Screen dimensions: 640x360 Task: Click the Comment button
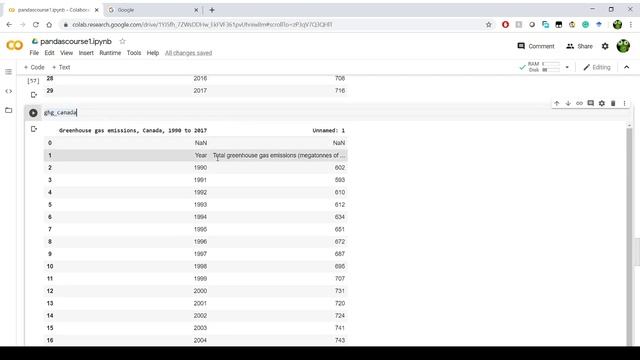click(x=536, y=46)
